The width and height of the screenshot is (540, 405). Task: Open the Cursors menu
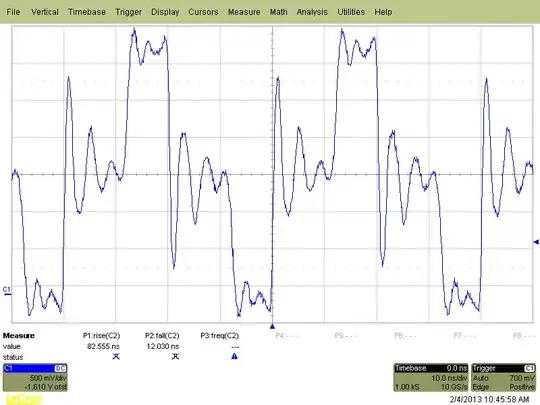click(203, 12)
